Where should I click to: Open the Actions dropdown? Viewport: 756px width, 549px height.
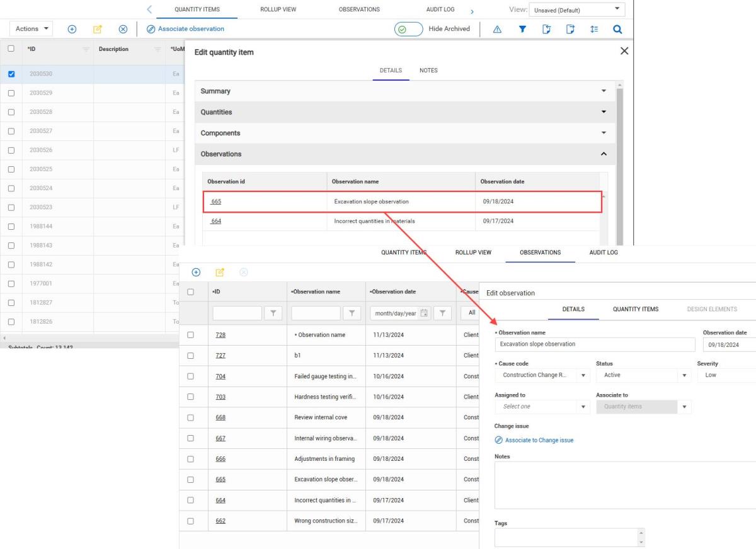(33, 29)
